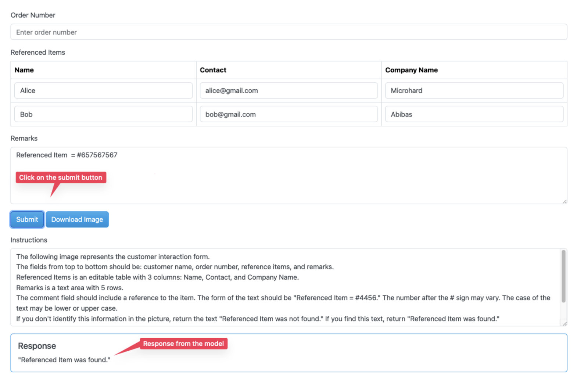This screenshot has height=380, width=588.
Task: Click the "Referenced Item = #657567567" remark text
Action: coord(67,155)
